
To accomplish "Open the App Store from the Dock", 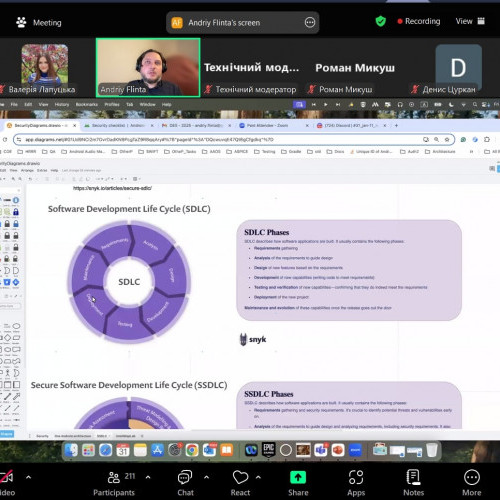I will coord(157,450).
